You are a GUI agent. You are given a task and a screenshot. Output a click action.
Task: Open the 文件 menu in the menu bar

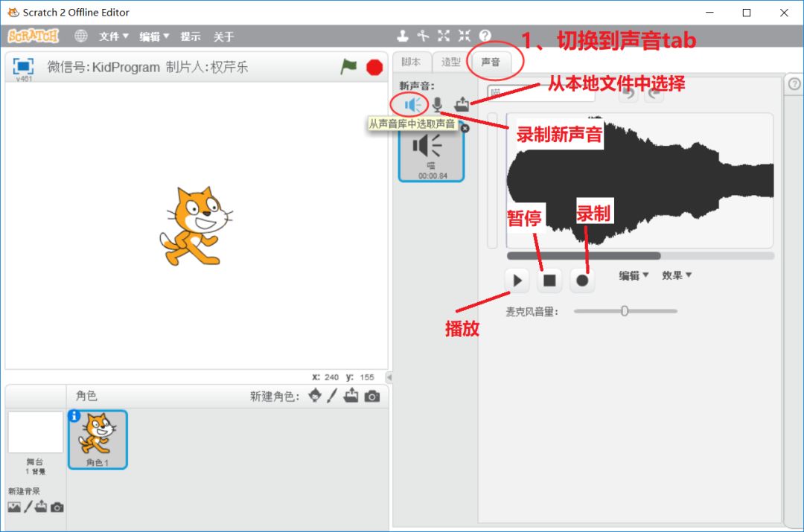(111, 35)
